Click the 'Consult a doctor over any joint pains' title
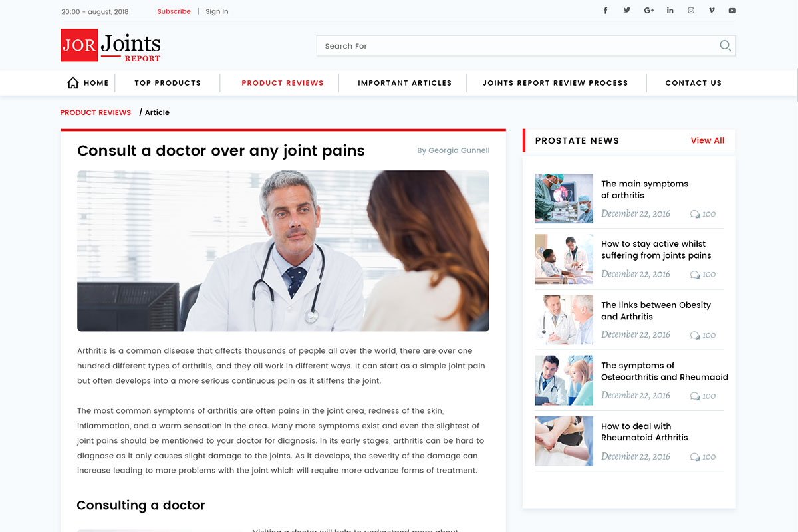 tap(221, 151)
